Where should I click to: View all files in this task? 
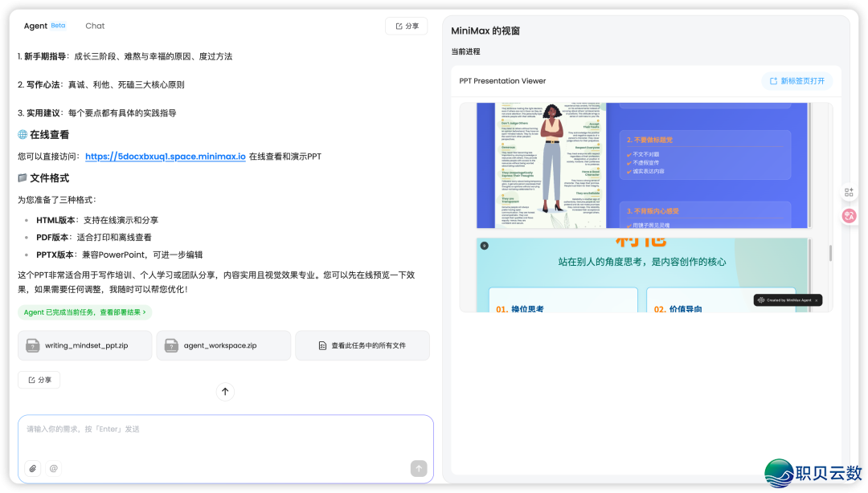point(362,345)
